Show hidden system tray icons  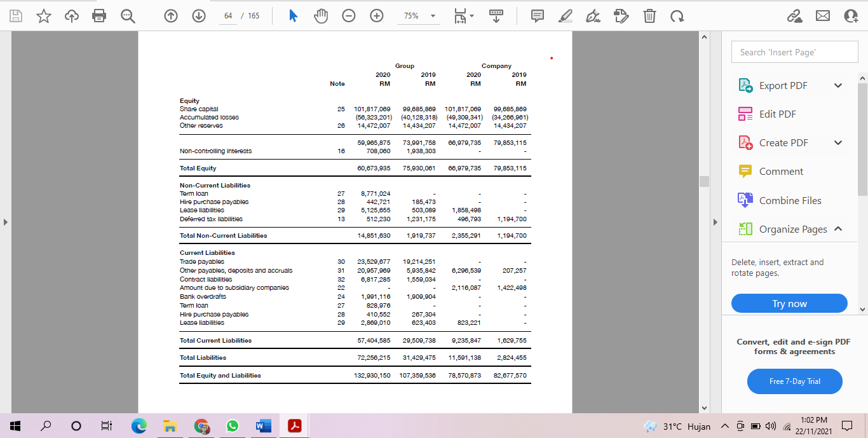click(x=725, y=427)
